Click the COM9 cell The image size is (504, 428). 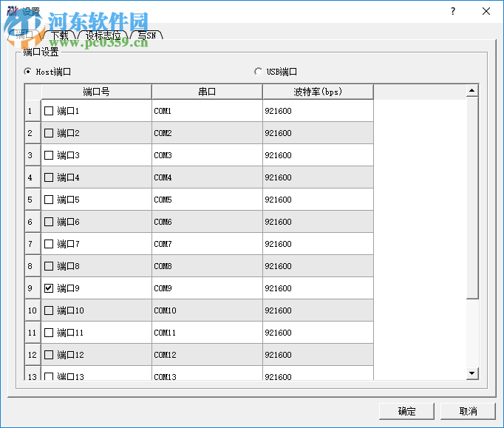(207, 288)
